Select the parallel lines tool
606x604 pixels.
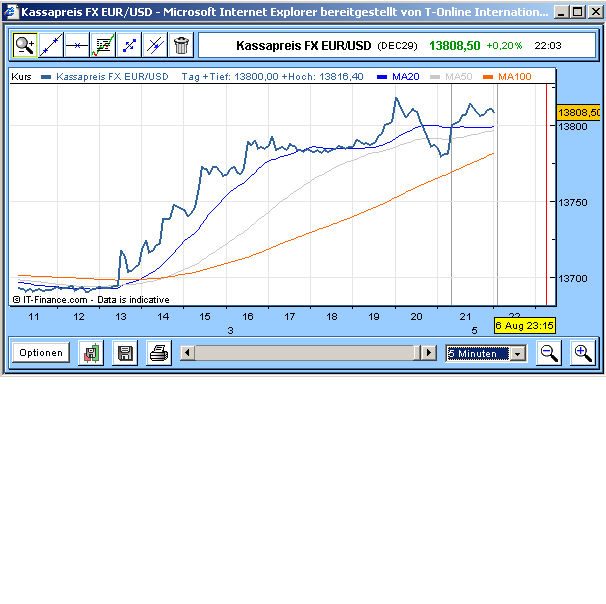pyautogui.click(x=155, y=46)
